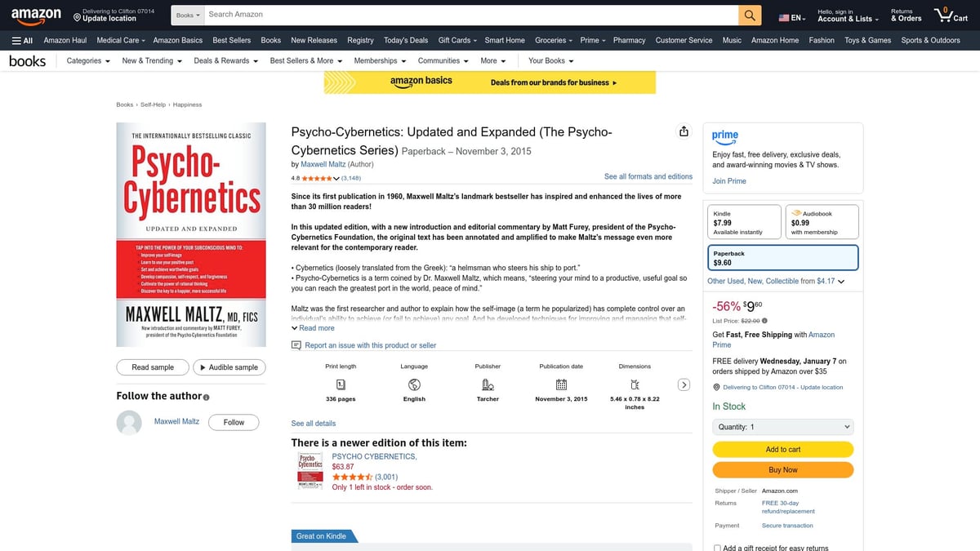This screenshot has height=551, width=980.
Task: Click the share icon near the title
Action: coord(684,131)
